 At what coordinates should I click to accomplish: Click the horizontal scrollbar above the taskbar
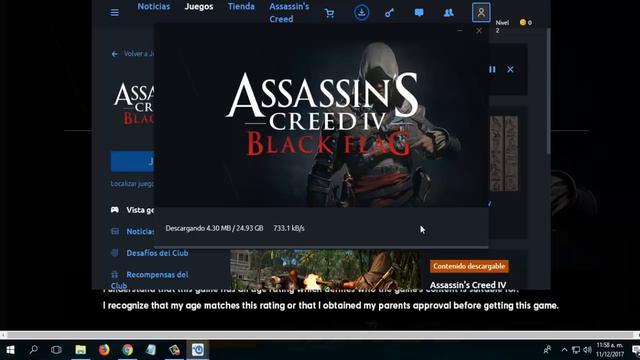click(x=320, y=335)
